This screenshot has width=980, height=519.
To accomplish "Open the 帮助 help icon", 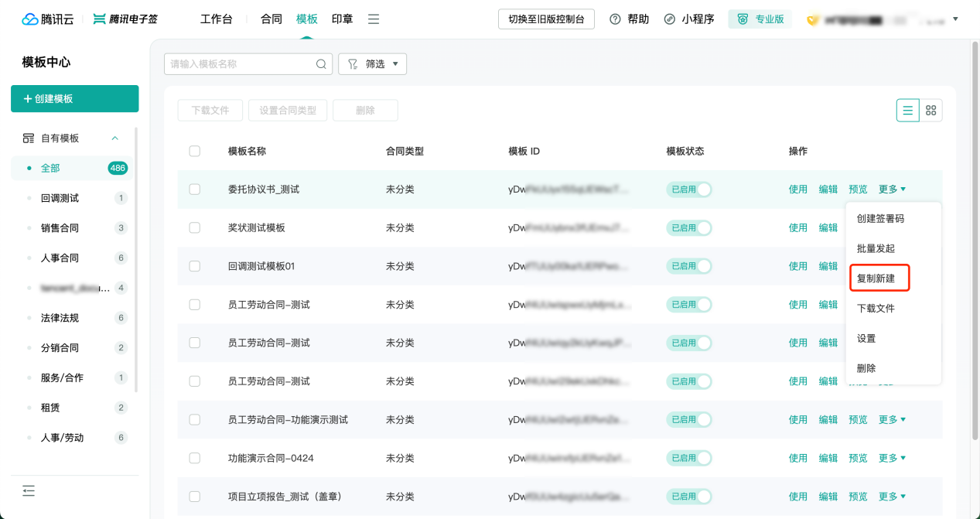I will click(616, 19).
